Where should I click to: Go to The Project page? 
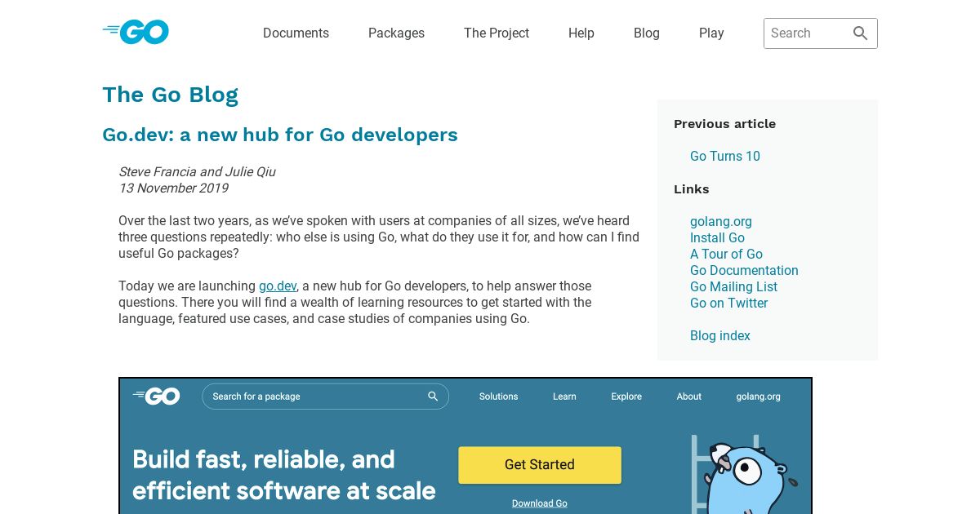pyautogui.click(x=497, y=33)
